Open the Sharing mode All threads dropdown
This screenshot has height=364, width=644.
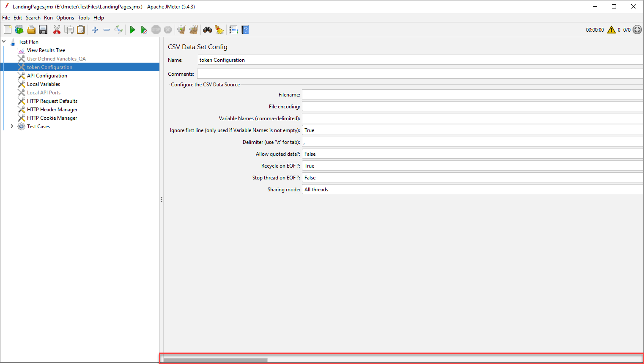[x=472, y=190]
